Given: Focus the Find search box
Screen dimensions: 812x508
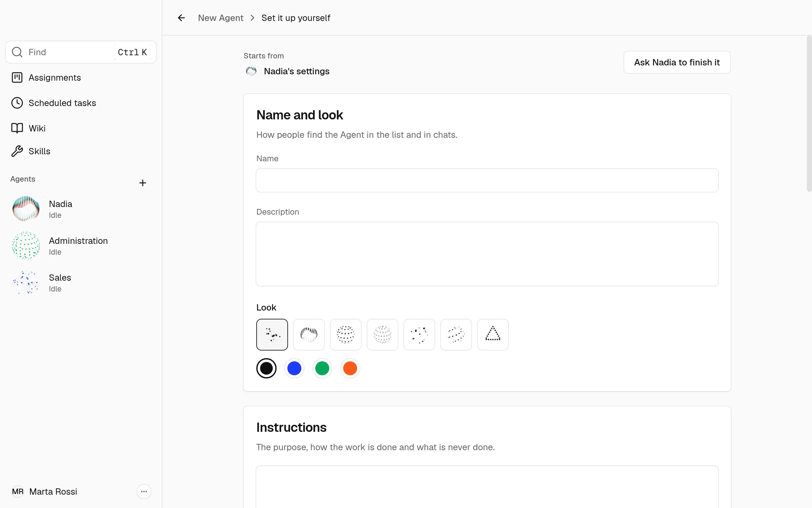Looking at the screenshot, I should 81,52.
